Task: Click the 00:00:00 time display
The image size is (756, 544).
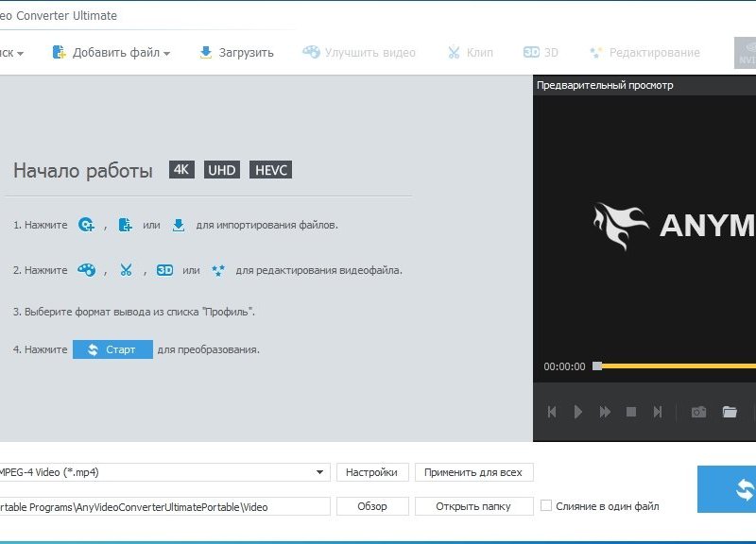Action: coord(564,366)
